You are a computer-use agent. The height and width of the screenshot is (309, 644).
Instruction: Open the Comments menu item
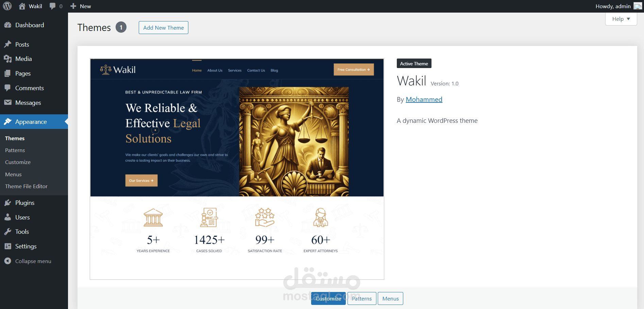[x=34, y=88]
